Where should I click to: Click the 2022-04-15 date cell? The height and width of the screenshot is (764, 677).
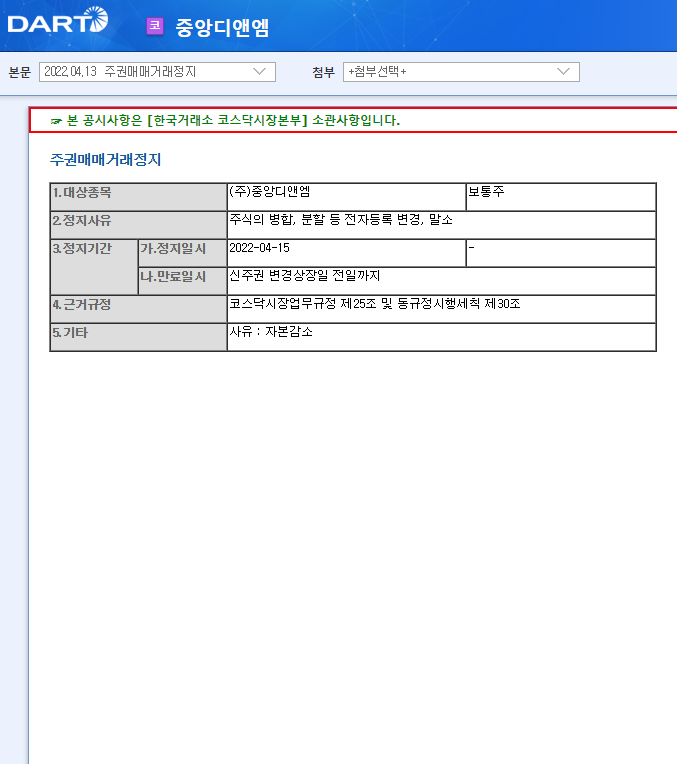347,253
